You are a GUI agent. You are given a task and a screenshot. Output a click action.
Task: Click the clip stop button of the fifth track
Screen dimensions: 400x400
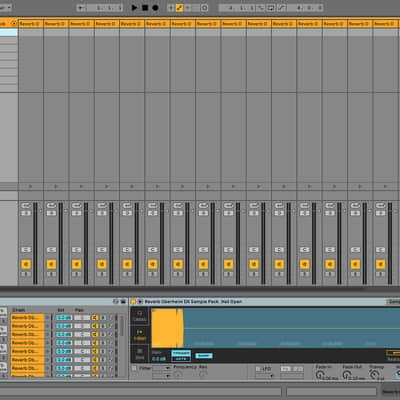[x=132, y=186]
